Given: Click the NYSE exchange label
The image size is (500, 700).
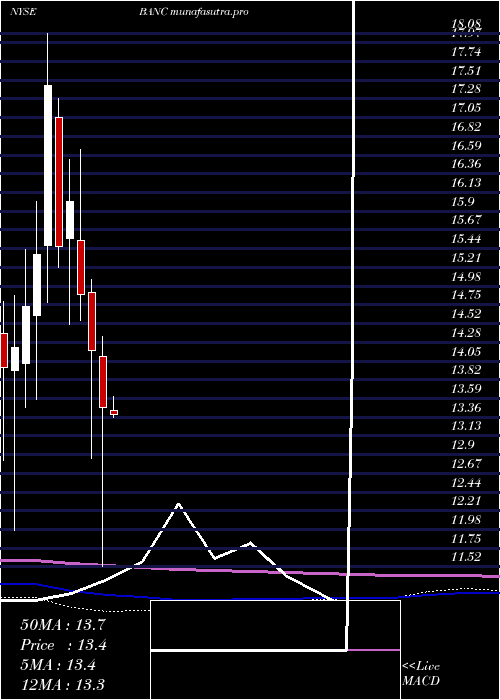Looking at the screenshot, I should click(23, 12).
